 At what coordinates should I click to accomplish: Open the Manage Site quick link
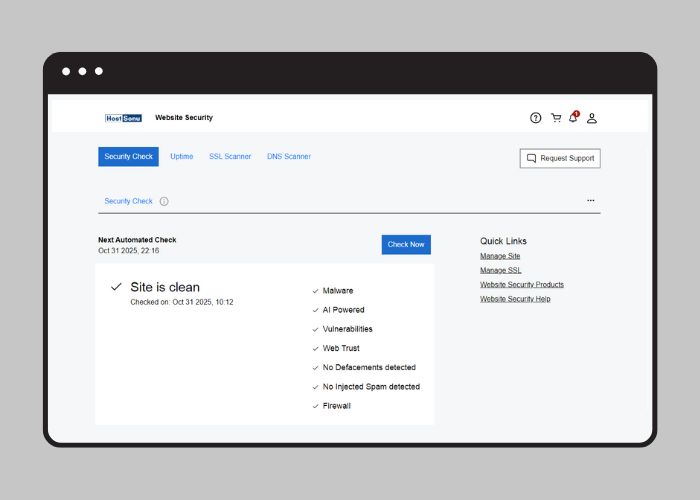(x=500, y=256)
